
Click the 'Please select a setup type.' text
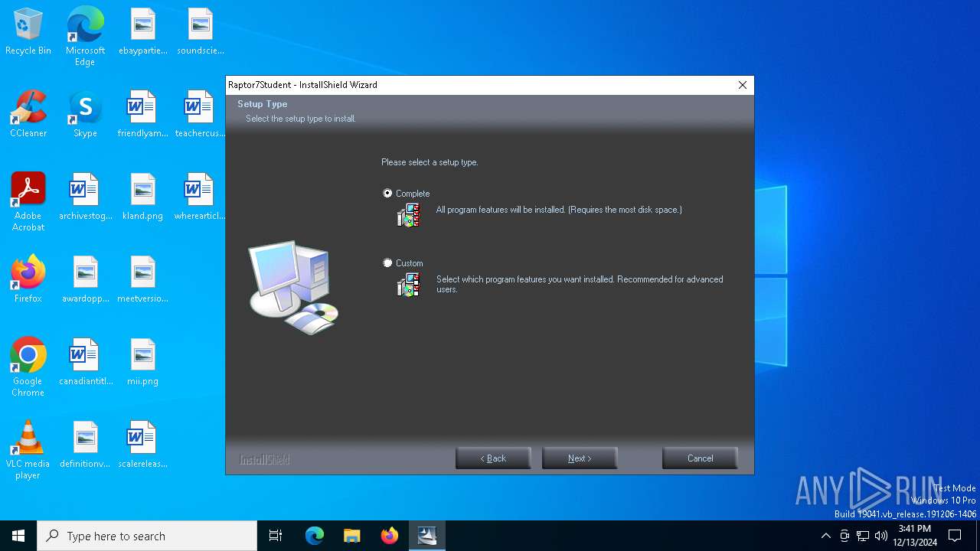(x=430, y=162)
